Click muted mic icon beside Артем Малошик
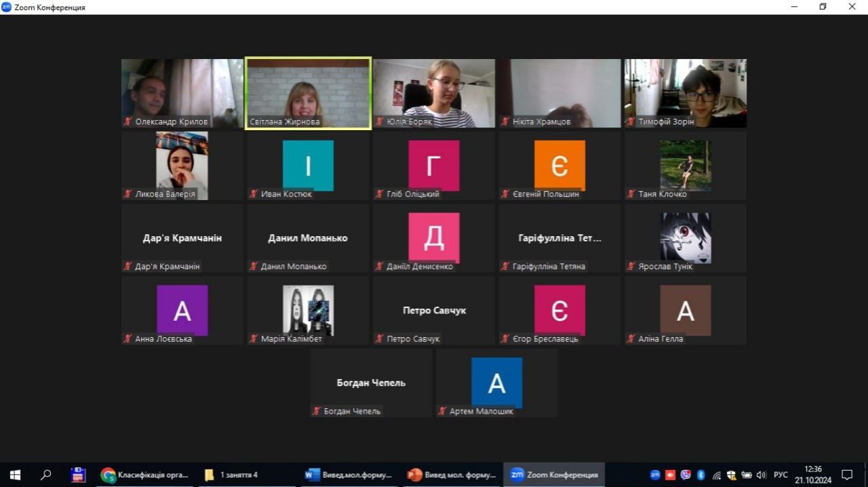 [442, 411]
